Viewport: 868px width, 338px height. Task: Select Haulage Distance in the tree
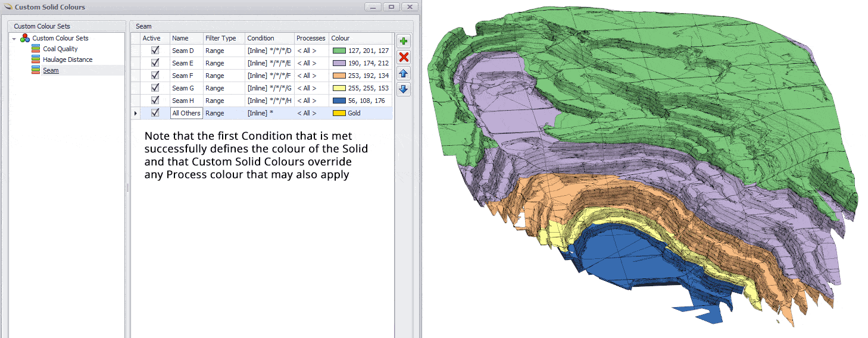coord(67,60)
